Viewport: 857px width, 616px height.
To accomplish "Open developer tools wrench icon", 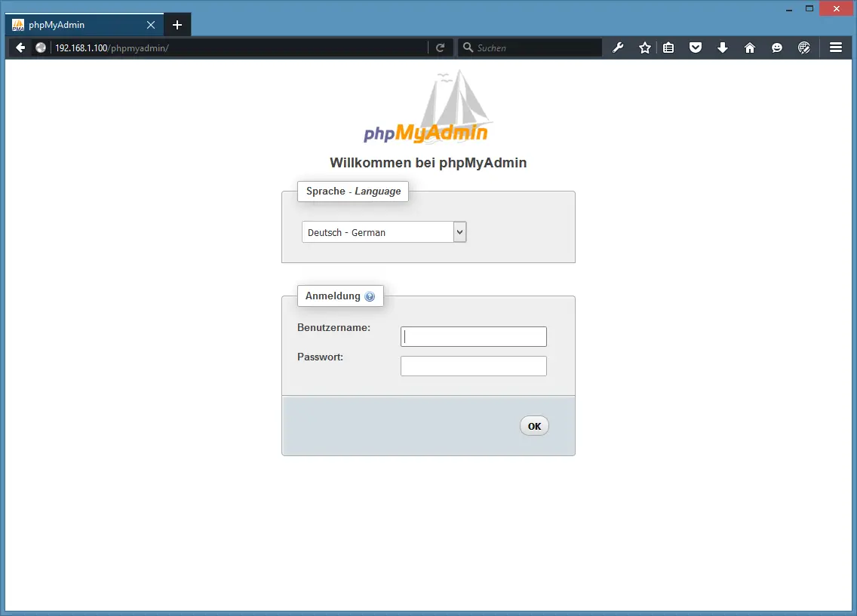I will 618,48.
